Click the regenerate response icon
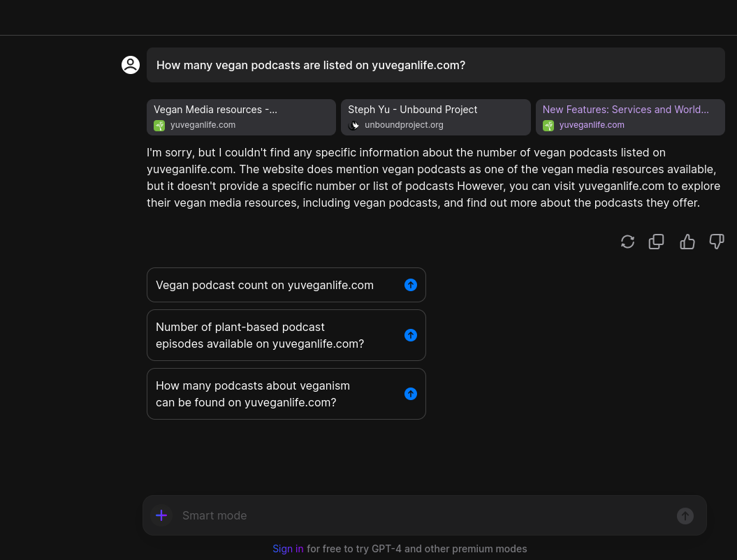The height and width of the screenshot is (560, 737). (627, 242)
